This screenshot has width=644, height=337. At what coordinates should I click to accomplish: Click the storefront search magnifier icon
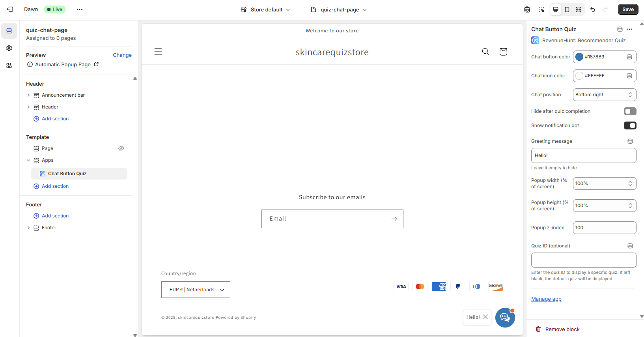485,52
